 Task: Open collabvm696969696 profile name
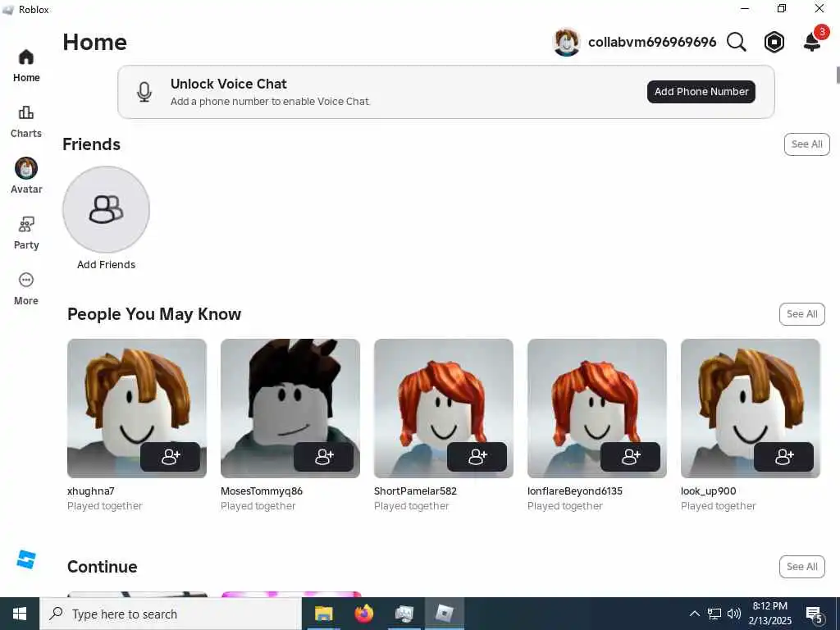pyautogui.click(x=652, y=42)
